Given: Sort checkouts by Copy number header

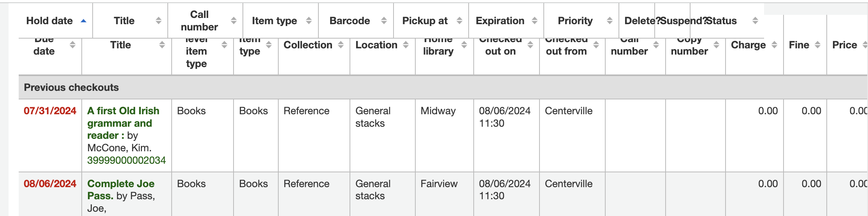Looking at the screenshot, I should point(689,51).
